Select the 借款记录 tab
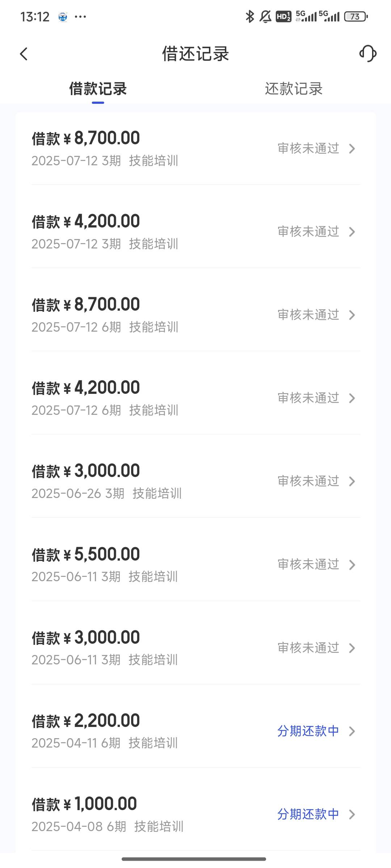Image resolution: width=391 pixels, height=868 pixels. click(x=98, y=89)
